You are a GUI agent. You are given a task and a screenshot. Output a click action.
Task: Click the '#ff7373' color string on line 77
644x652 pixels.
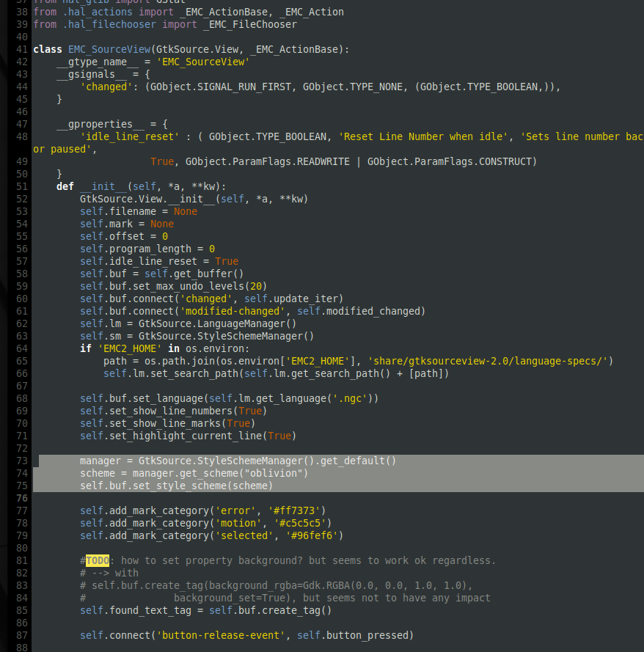(294, 511)
